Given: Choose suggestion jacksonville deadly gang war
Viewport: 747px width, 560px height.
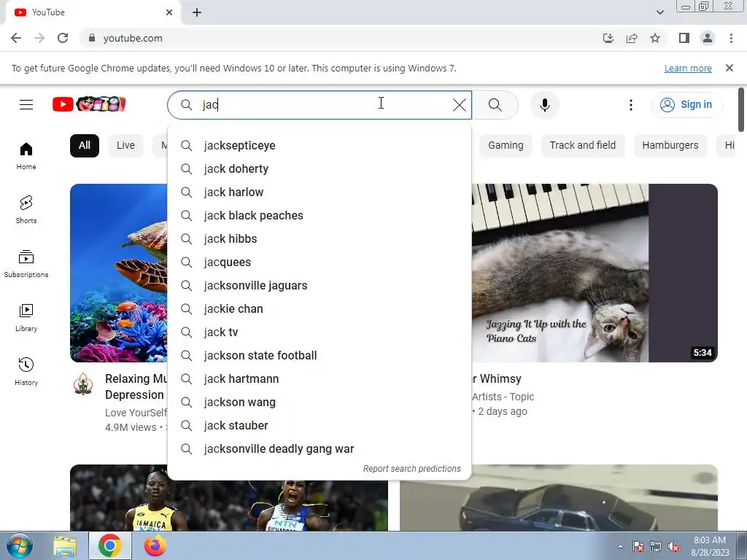Looking at the screenshot, I should pos(320,449).
